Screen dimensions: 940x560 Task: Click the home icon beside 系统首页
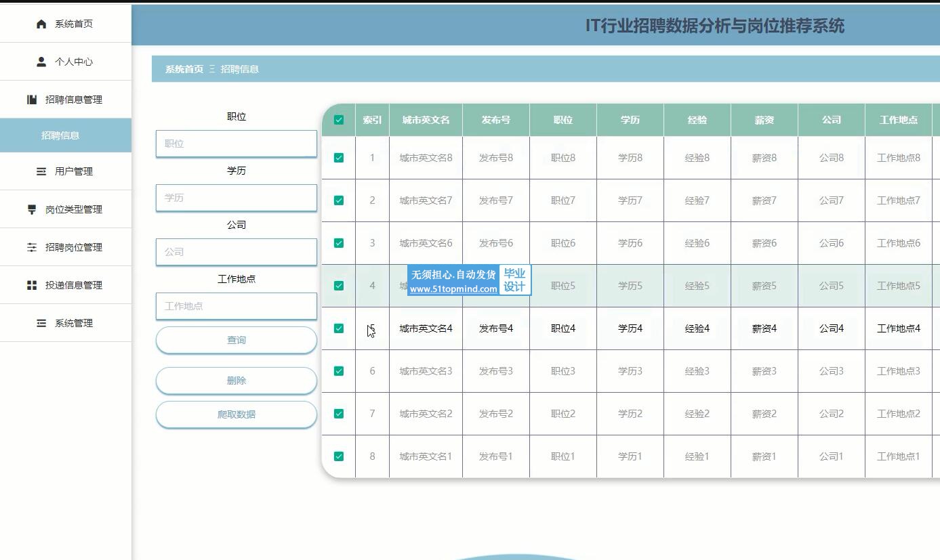pos(41,24)
